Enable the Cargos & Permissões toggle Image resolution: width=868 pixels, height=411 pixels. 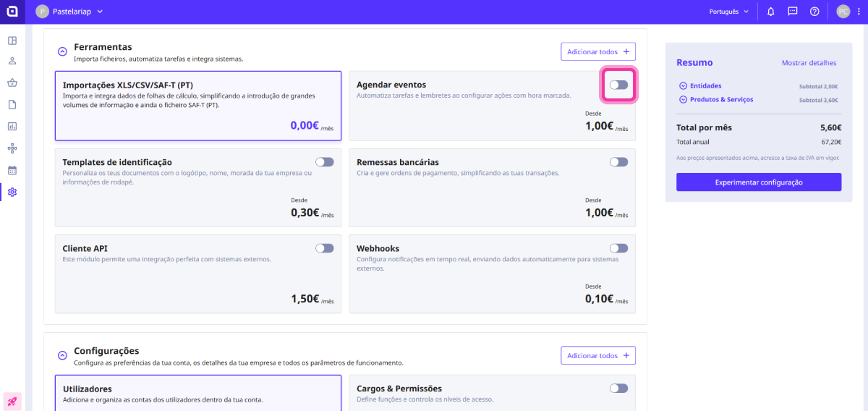(618, 389)
